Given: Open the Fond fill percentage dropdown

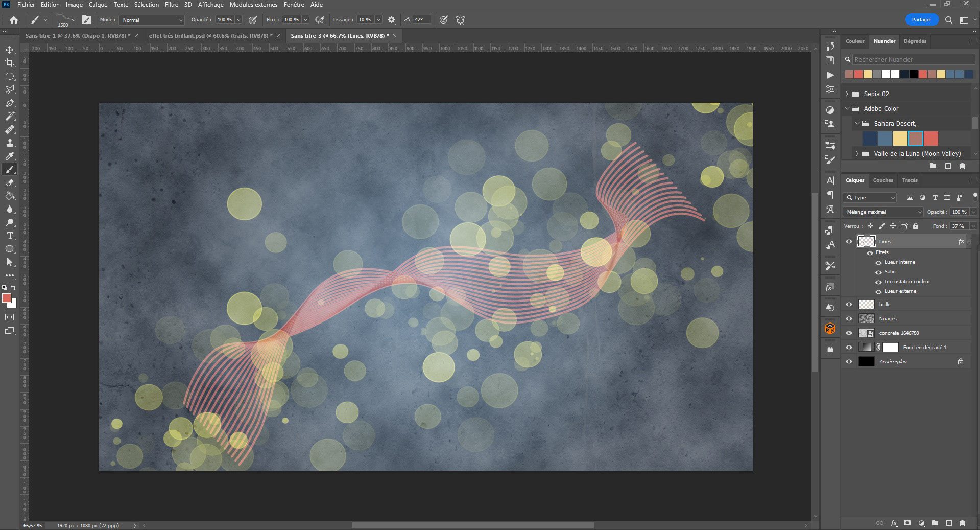Looking at the screenshot, I should click(x=973, y=226).
